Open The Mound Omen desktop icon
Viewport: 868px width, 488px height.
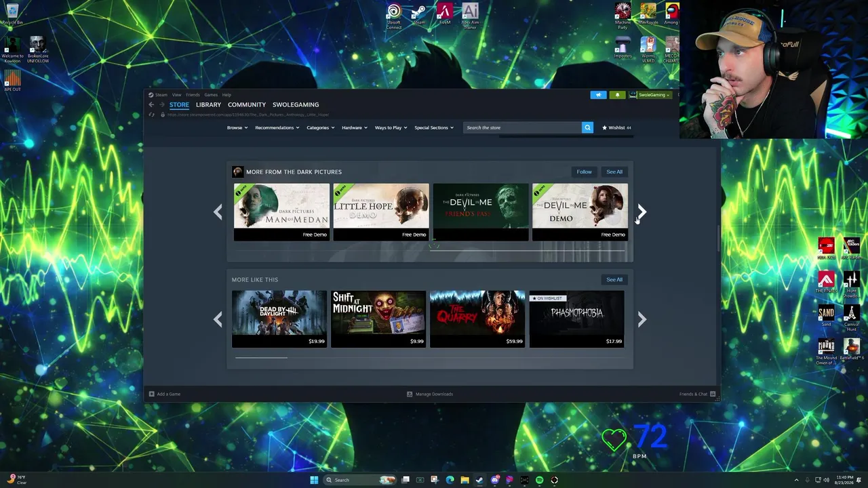(x=826, y=352)
